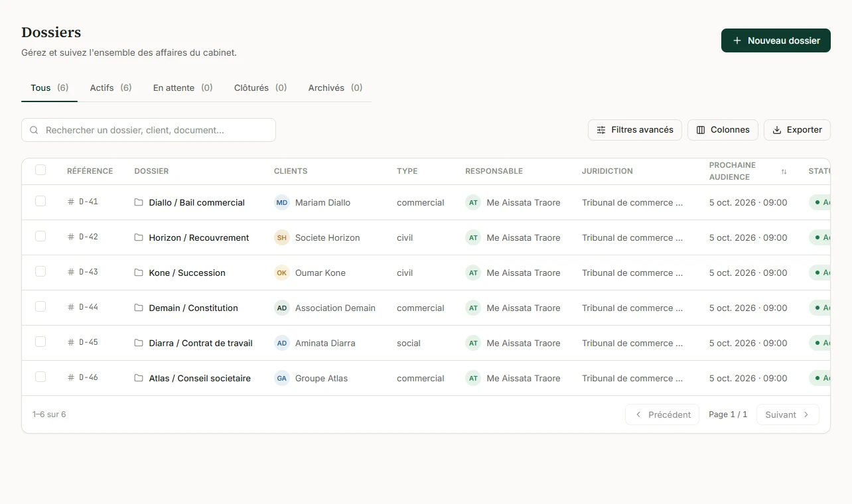The image size is (852, 504).
Task: Open the Archivés tab
Action: [335, 88]
